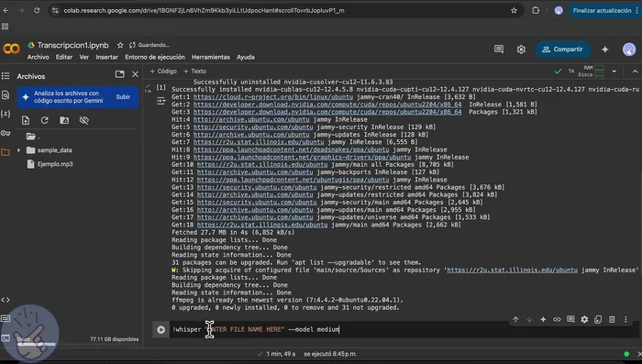The image size is (642, 364).
Task: Bookmark this page in the address bar
Action: (x=514, y=11)
